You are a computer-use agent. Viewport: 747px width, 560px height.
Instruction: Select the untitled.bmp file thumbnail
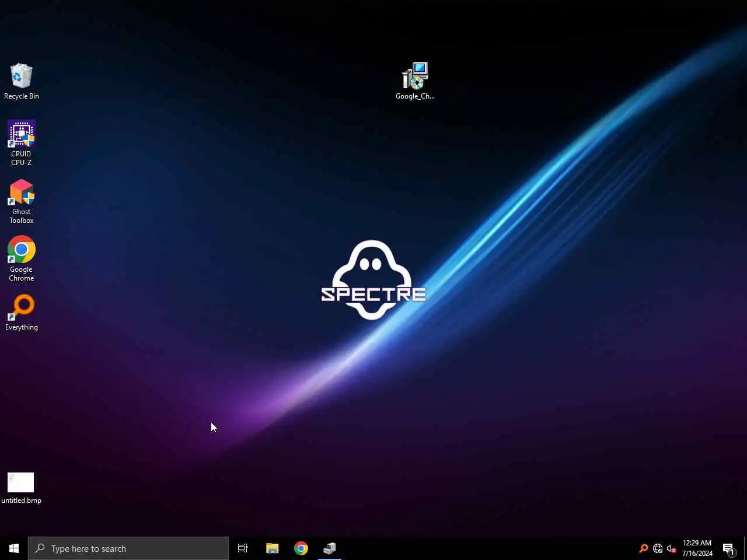pyautogui.click(x=21, y=488)
